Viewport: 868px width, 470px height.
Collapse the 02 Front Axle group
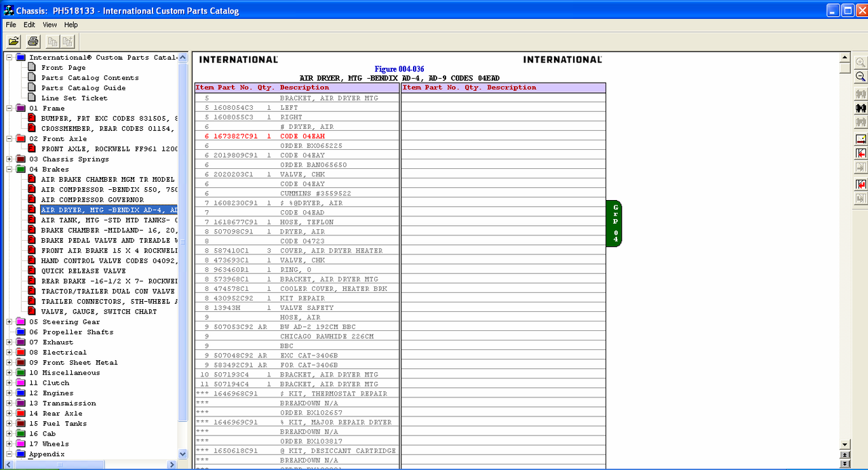click(x=9, y=139)
